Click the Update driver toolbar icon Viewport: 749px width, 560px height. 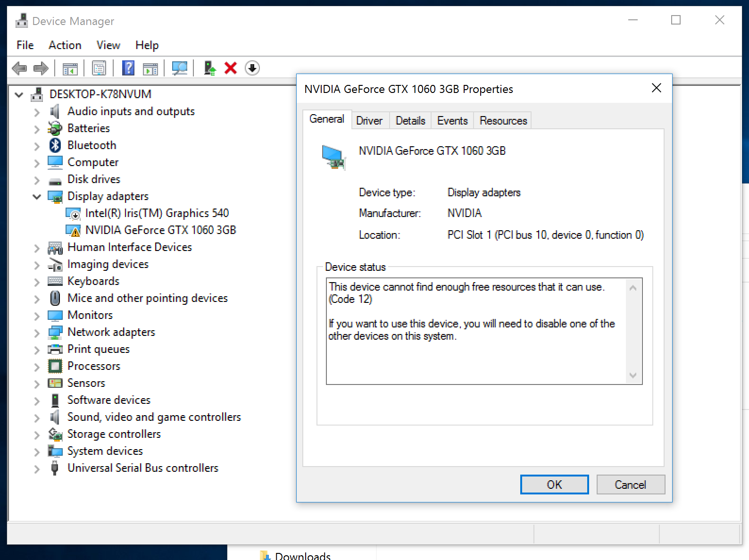tap(209, 68)
